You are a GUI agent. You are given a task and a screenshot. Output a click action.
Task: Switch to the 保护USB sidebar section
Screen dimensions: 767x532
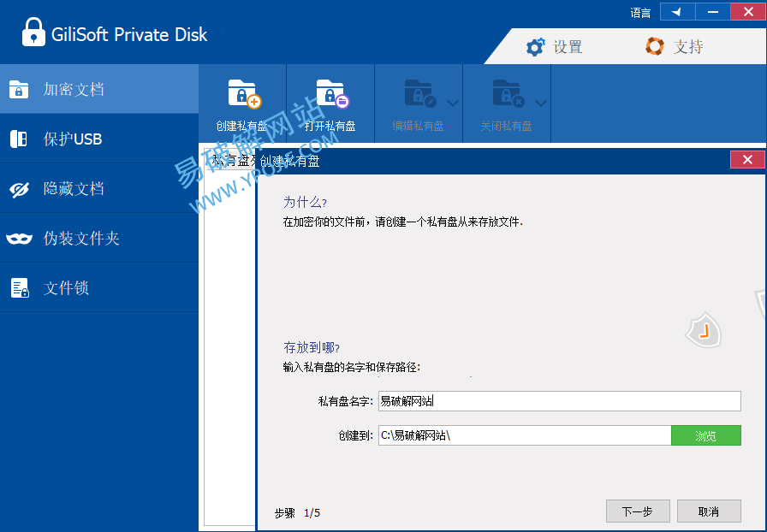(99, 139)
